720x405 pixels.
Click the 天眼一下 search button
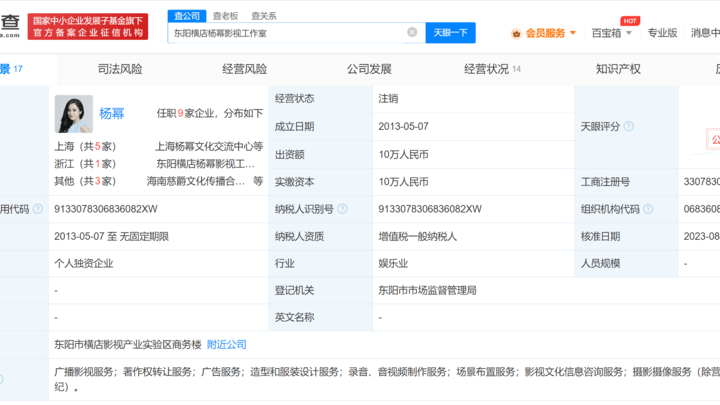tap(450, 33)
